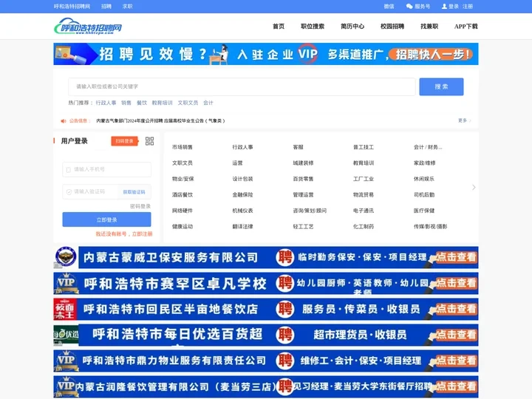The image size is (532, 399).
Task: Click the 呼和浩特招聘网 logo
Action: 88,26
